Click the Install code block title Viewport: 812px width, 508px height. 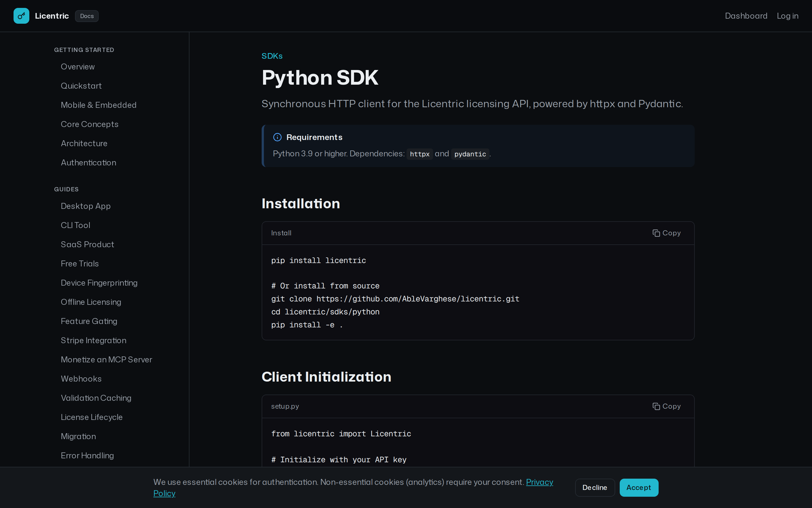click(x=281, y=233)
